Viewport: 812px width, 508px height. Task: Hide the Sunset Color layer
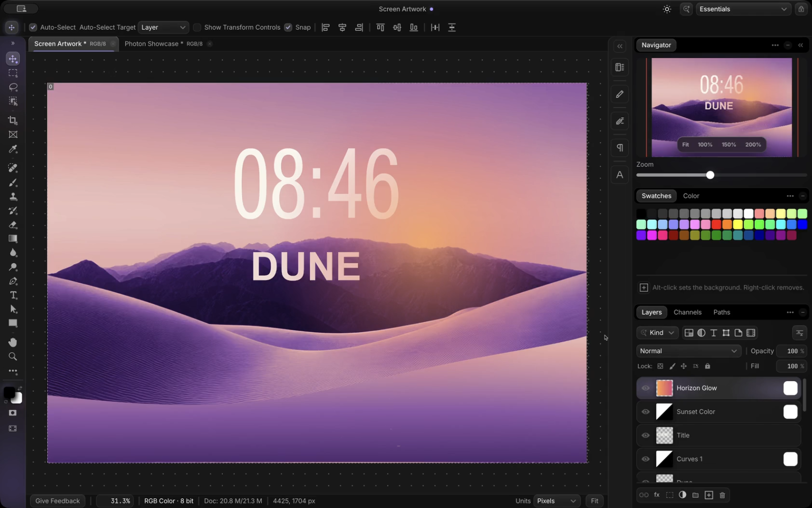click(x=646, y=412)
